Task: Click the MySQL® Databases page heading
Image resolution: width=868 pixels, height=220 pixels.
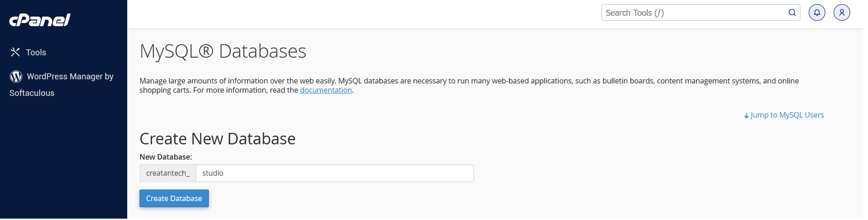Action: point(223,51)
